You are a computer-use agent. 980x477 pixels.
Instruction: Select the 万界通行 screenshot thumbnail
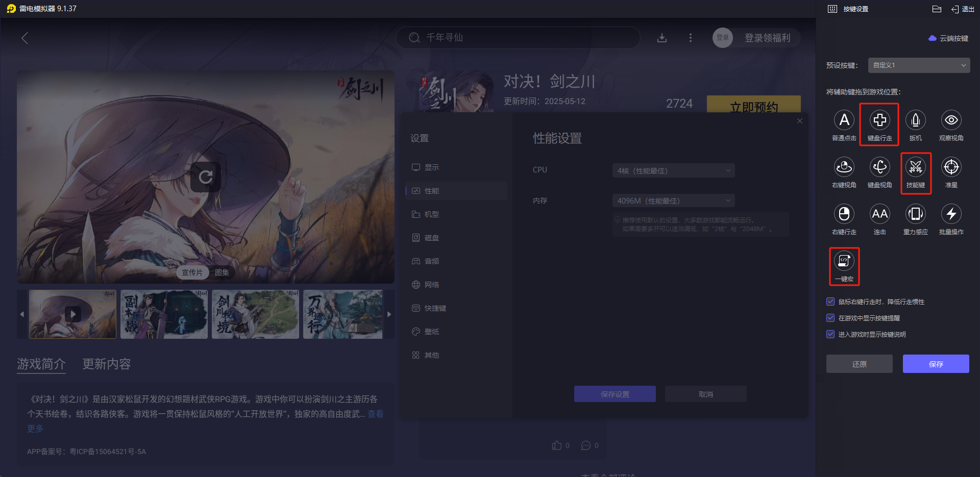343,314
